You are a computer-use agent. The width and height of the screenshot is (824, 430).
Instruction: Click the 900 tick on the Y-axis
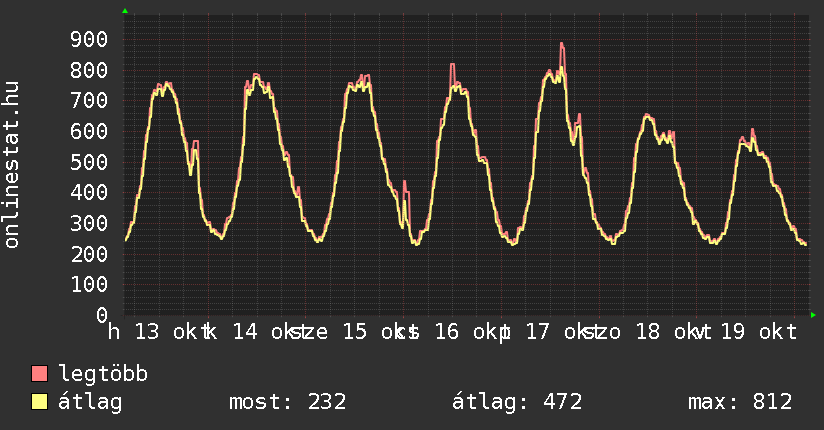pyautogui.click(x=88, y=39)
